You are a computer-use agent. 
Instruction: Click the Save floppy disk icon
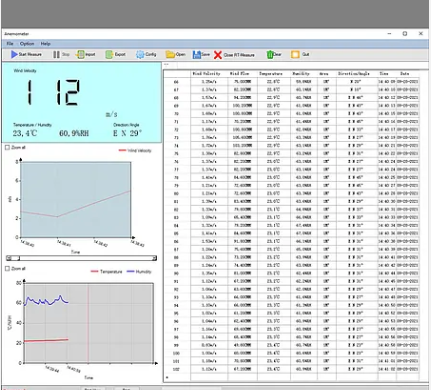[197, 54]
